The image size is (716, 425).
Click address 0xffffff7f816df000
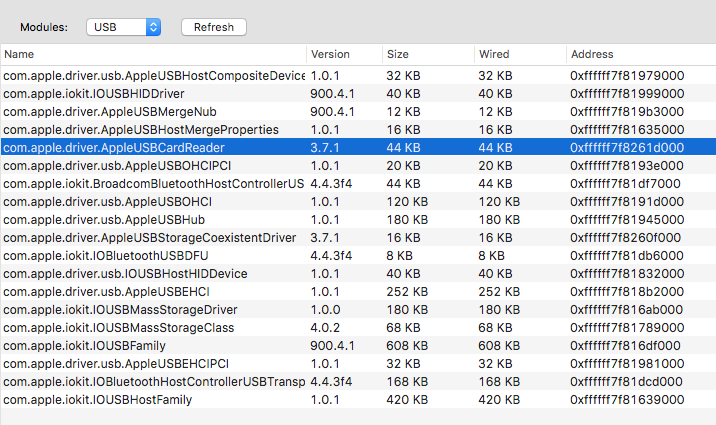pyautogui.click(x=625, y=346)
